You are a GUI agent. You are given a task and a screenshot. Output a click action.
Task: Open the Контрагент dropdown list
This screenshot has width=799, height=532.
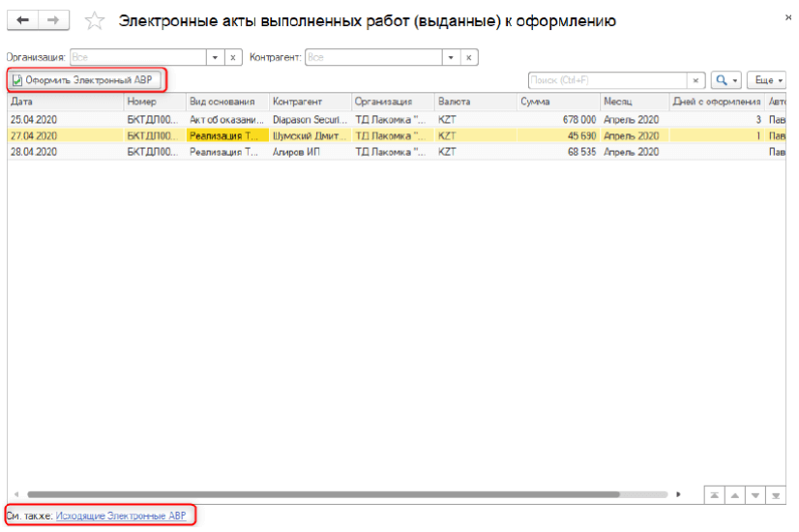(x=450, y=58)
